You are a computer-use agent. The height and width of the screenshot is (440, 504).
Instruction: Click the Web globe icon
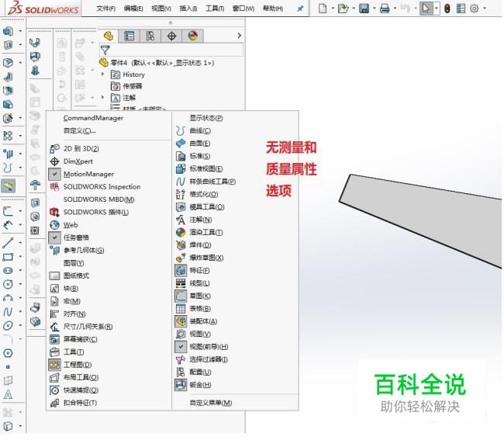[x=54, y=225]
